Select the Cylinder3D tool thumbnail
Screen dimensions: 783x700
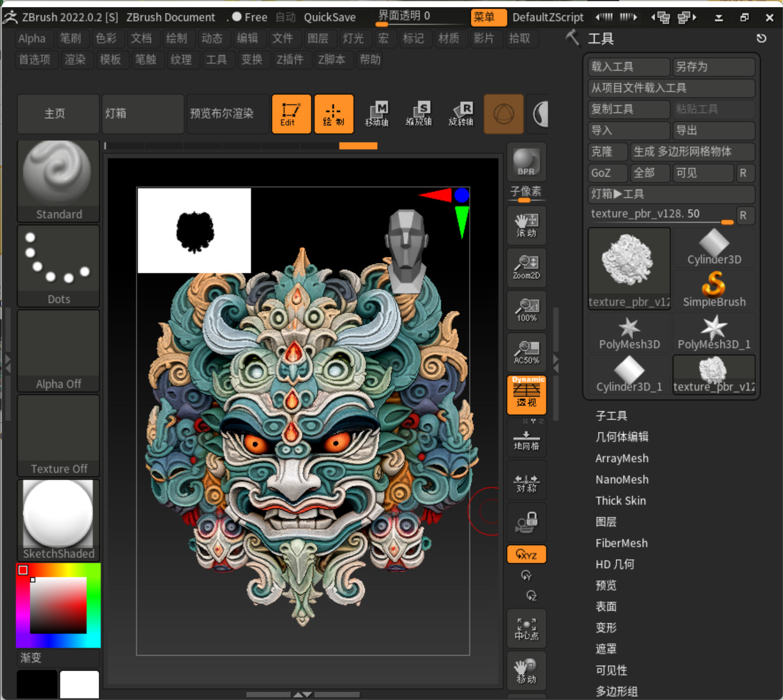click(x=714, y=247)
